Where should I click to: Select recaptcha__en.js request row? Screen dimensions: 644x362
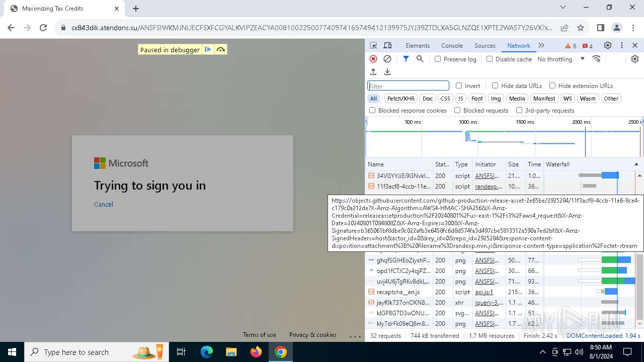(501, 292)
